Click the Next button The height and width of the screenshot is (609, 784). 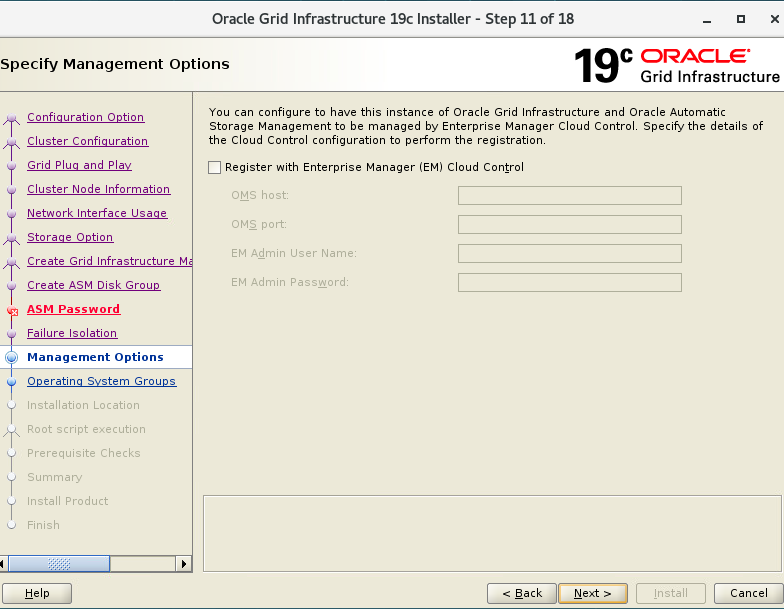(x=592, y=593)
